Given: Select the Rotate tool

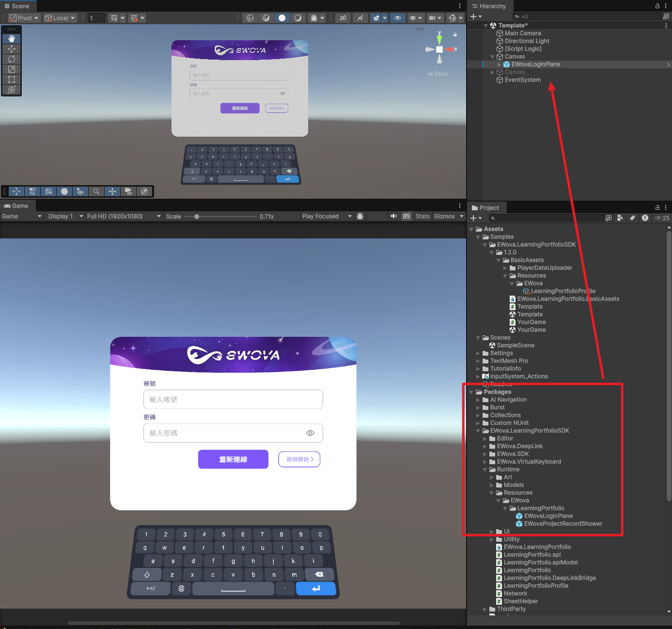Looking at the screenshot, I should coord(12,59).
